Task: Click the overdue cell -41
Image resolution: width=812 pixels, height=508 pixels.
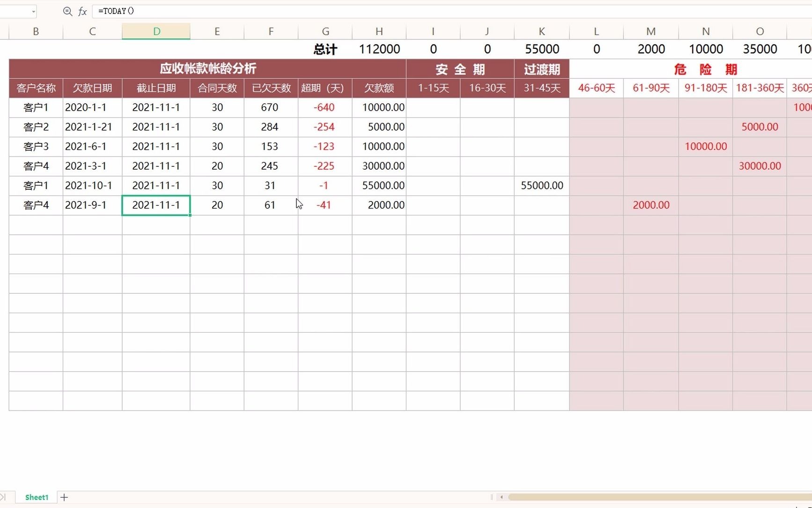Action: (325, 205)
